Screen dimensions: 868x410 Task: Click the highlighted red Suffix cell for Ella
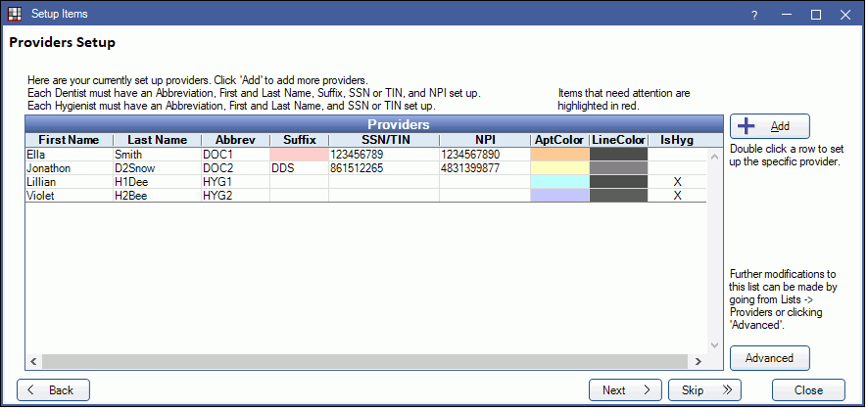(x=299, y=155)
